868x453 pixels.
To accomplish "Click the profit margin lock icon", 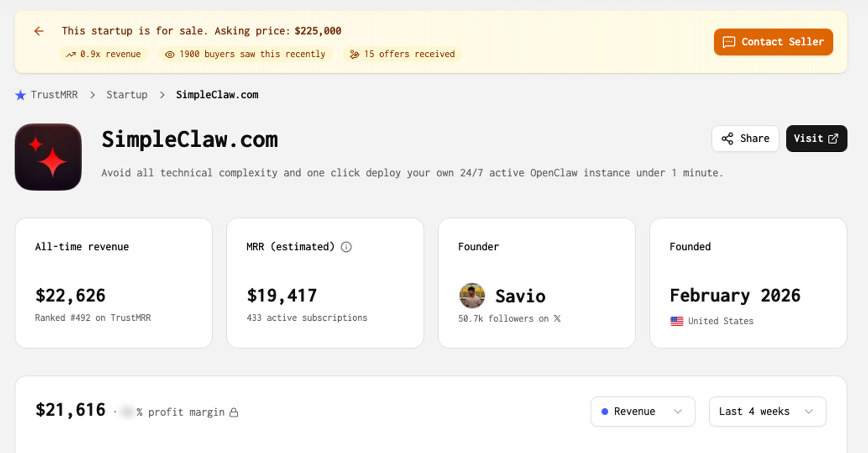I will 234,412.
